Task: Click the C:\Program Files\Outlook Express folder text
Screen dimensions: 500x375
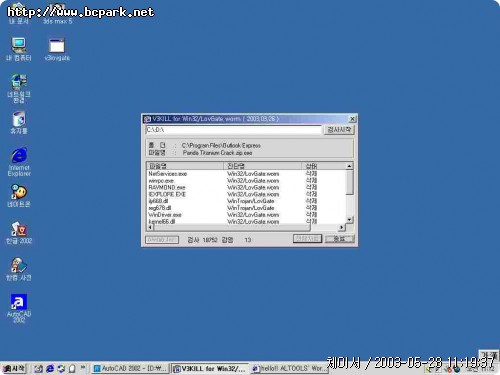Action: click(221, 145)
